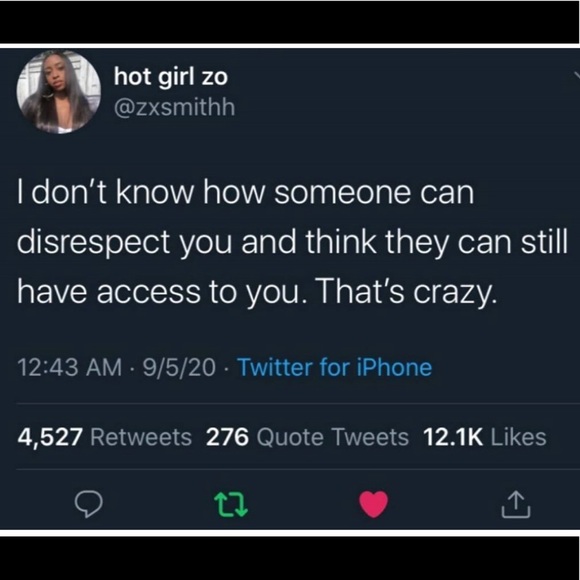The image size is (580, 580).
Task: Tap the reply speech bubble icon
Action: tap(88, 504)
